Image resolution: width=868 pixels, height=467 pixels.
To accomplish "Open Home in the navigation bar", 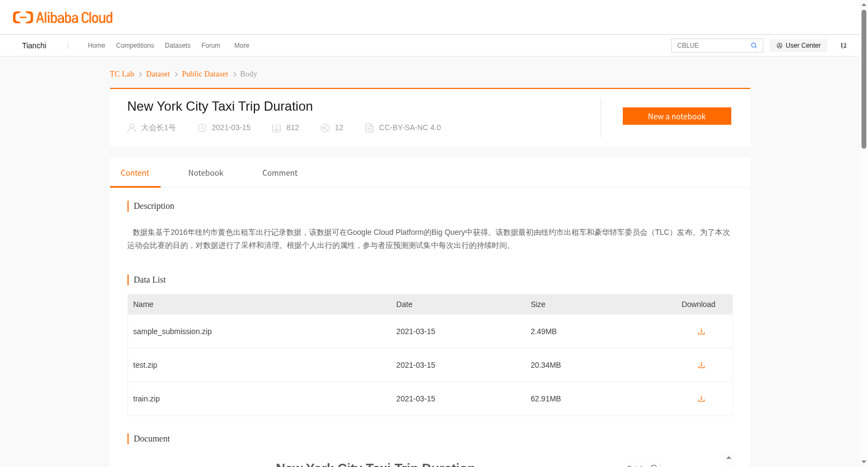I will click(97, 46).
